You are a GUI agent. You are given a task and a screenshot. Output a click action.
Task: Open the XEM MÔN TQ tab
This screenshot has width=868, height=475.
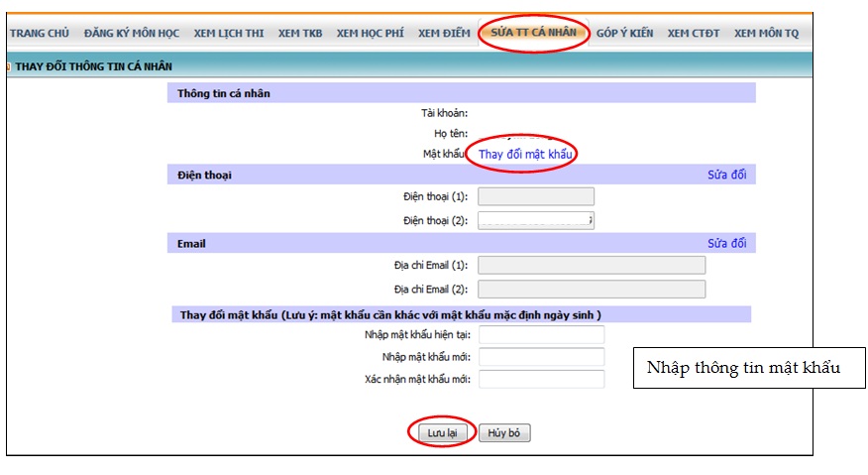click(766, 33)
